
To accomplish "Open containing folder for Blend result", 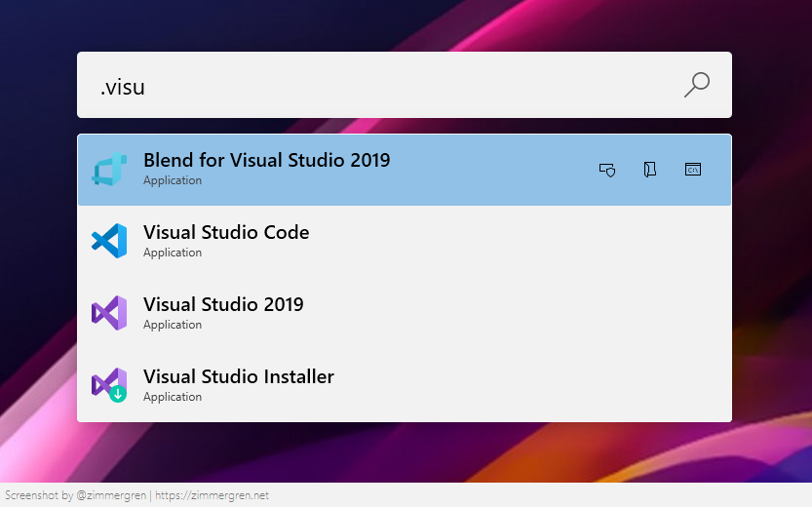I will tap(650, 170).
